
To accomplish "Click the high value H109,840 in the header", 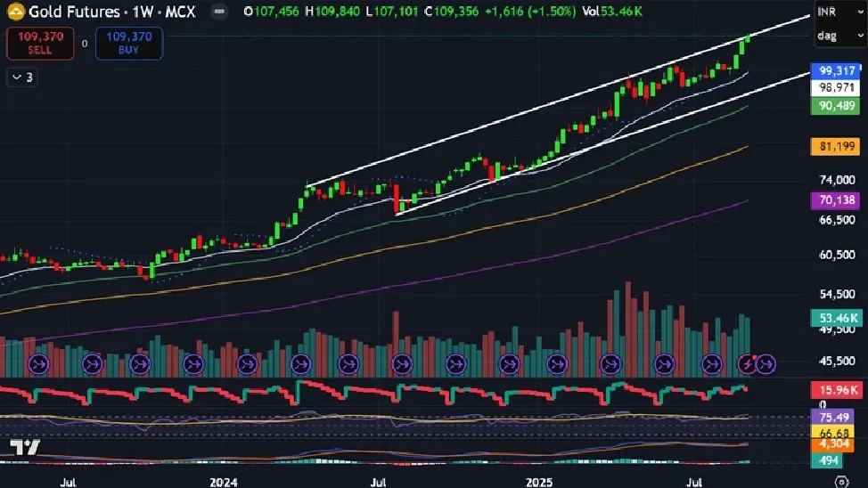I will click(x=332, y=12).
